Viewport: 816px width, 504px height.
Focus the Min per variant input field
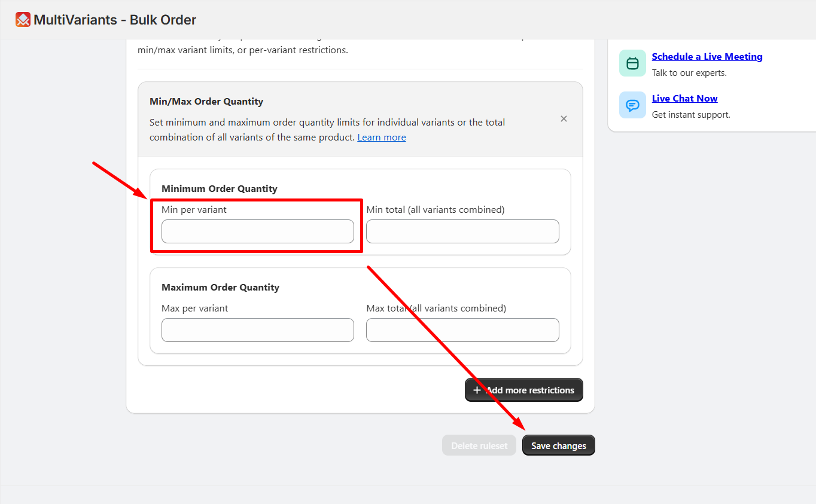tap(258, 231)
